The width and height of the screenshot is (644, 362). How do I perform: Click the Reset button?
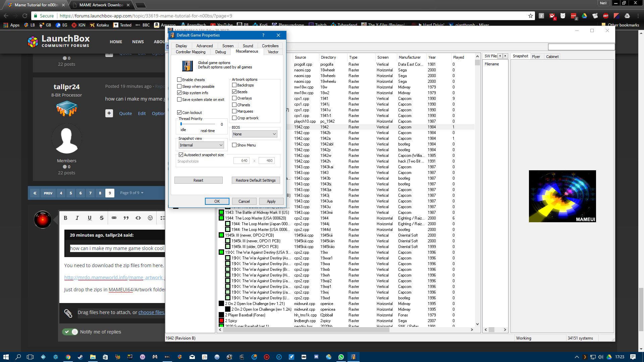pyautogui.click(x=198, y=180)
